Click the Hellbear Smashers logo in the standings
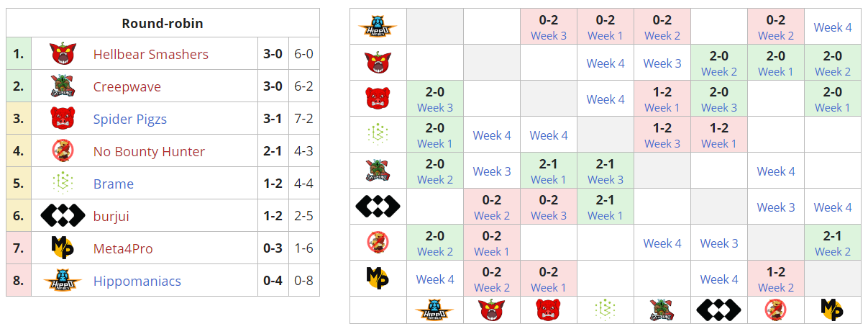Image resolution: width=868 pixels, height=329 pixels. (x=63, y=54)
